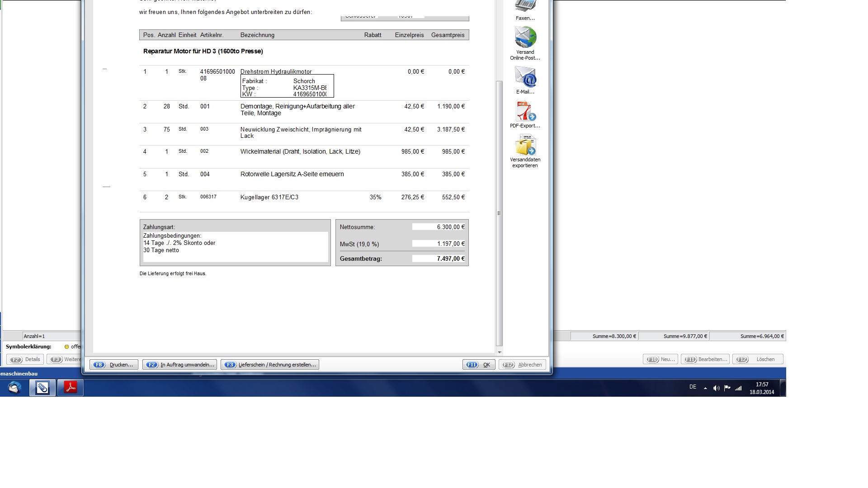
Task: Click the Artikelnr. column header
Action: pos(212,35)
